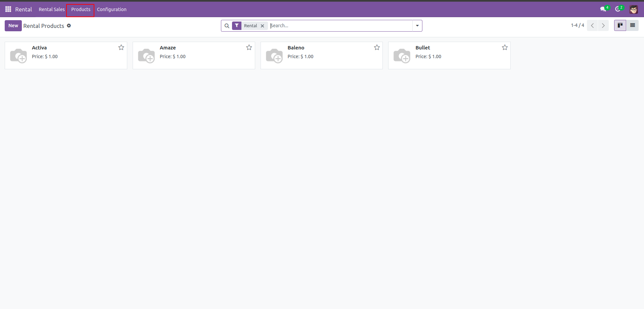
Task: Focus the Search input field
Action: 340,26
